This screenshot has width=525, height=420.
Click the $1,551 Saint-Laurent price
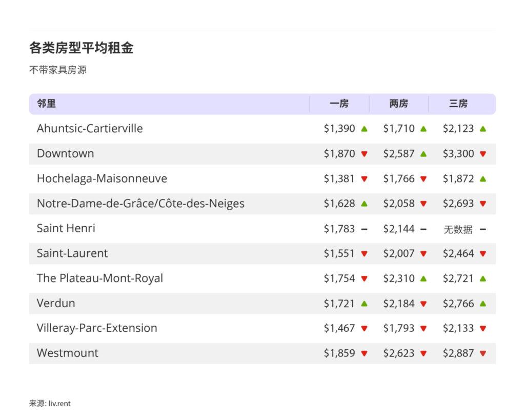click(339, 253)
